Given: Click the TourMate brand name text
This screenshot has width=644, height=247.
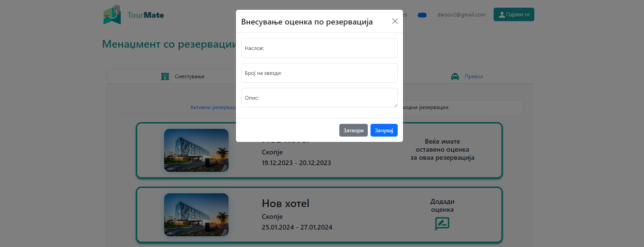Looking at the screenshot, I should click(146, 15).
